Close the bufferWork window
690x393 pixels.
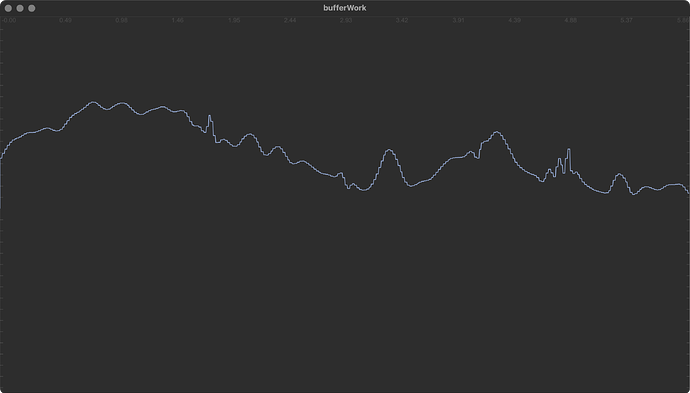click(x=8, y=8)
